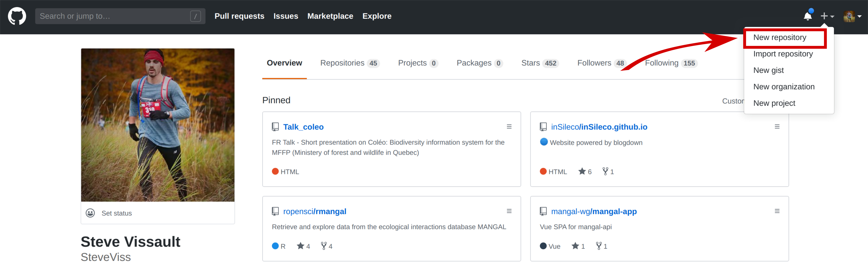Viewport: 868px width, 266px height.
Task: Click the SteveViss username text
Action: click(x=106, y=257)
